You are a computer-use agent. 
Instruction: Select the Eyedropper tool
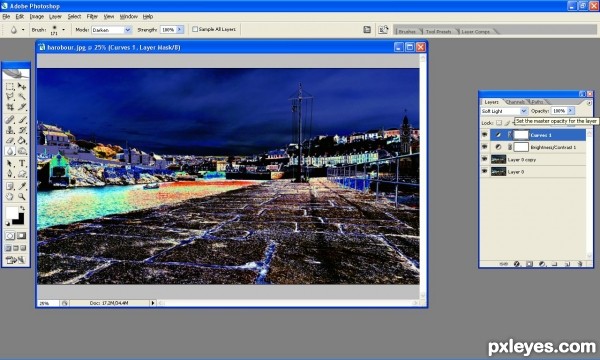tap(22, 186)
